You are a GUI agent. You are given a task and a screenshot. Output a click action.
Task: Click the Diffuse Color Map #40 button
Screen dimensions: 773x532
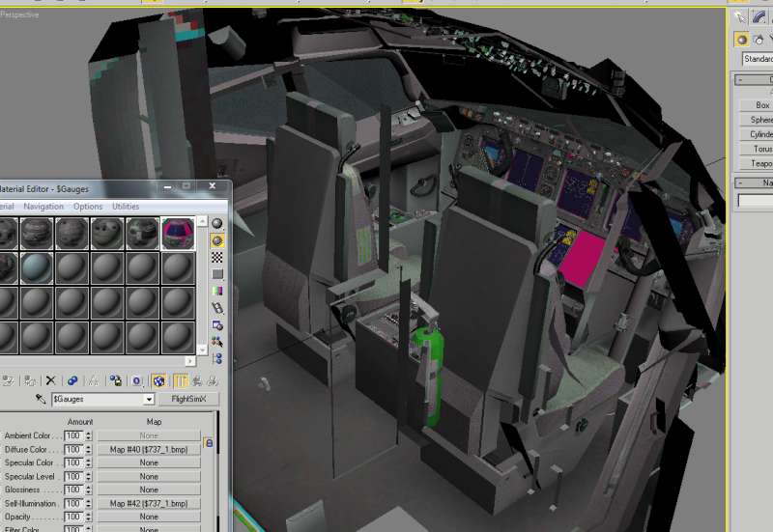149,449
